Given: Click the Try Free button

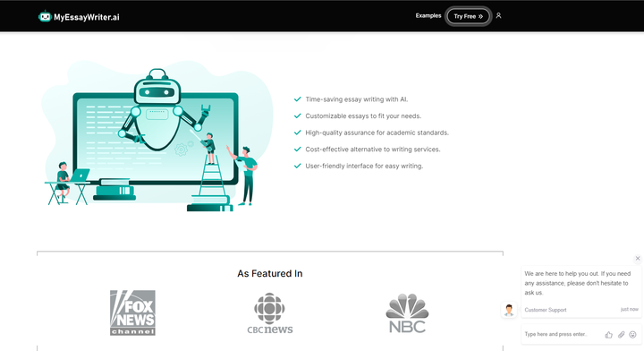Looking at the screenshot, I should tap(468, 16).
